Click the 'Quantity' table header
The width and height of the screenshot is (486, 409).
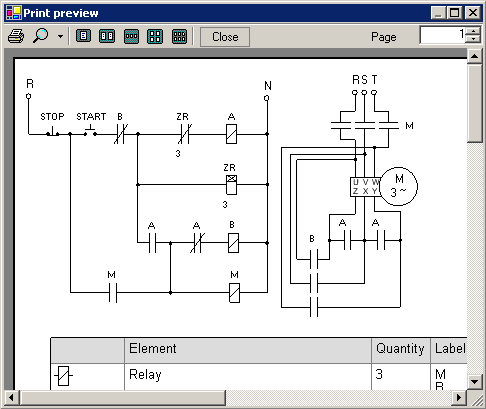tap(401, 350)
